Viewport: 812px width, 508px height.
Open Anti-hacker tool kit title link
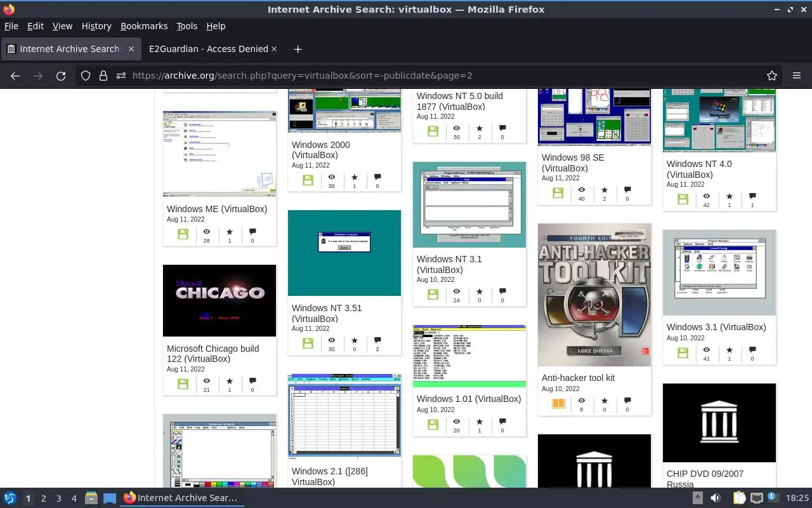coord(578,378)
